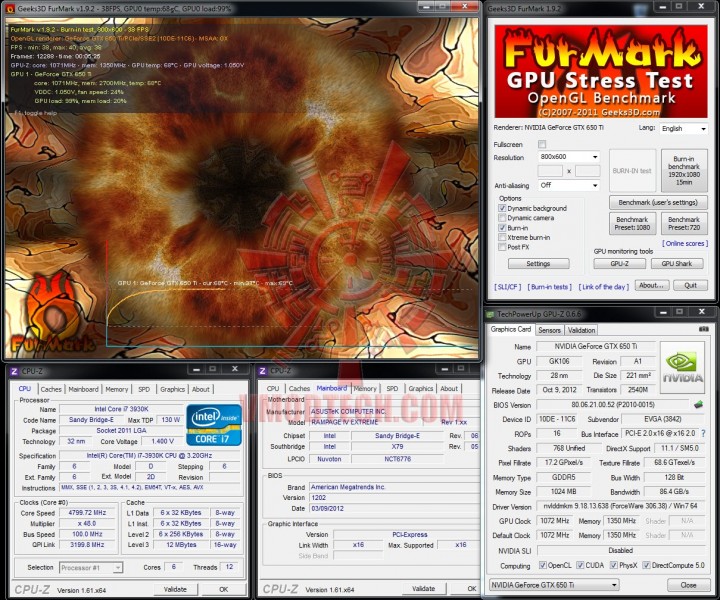Open the CPU-Z Processor #1 selection dropdown
The width and height of the screenshot is (720, 600).
[91, 567]
